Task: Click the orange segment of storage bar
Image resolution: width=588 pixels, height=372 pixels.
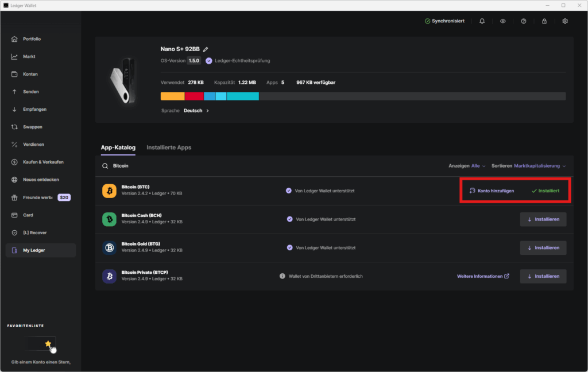Action: point(172,96)
